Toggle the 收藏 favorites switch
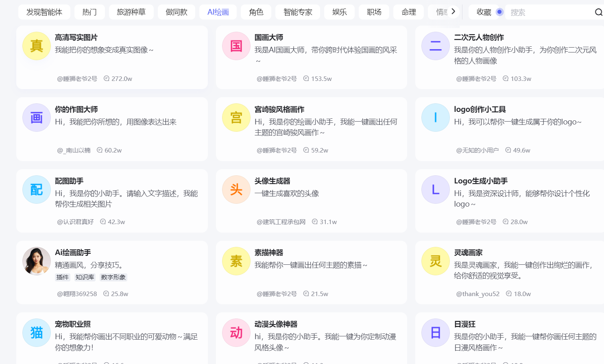The image size is (604, 364). 499,12
